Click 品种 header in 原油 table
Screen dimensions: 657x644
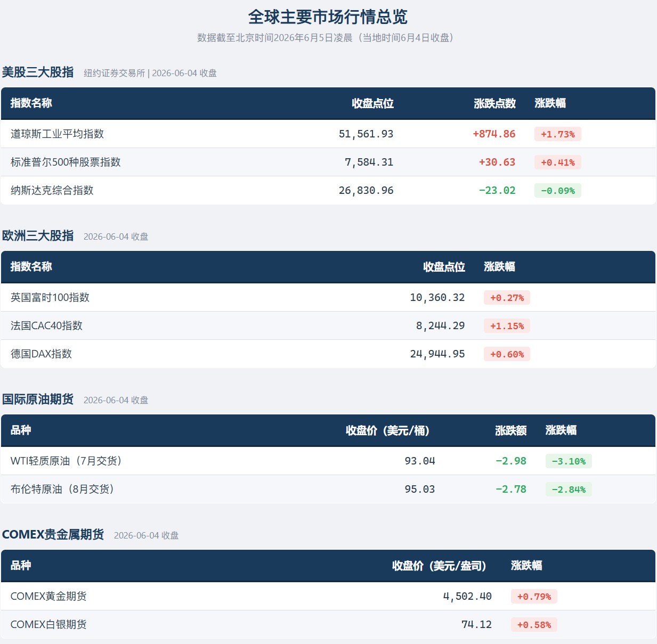21,430
